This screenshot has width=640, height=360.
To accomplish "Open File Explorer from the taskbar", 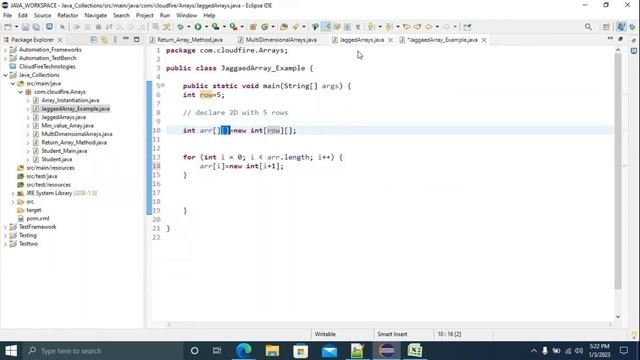I will 272,351.
